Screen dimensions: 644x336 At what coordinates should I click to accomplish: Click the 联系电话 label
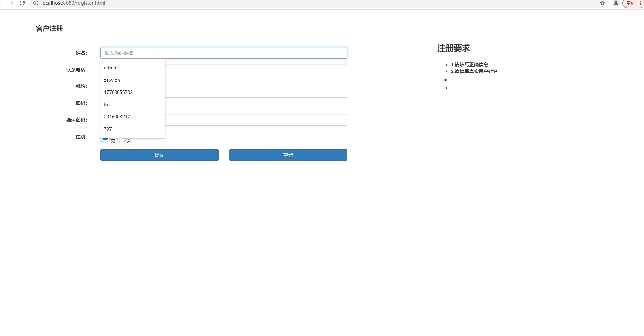tap(77, 70)
